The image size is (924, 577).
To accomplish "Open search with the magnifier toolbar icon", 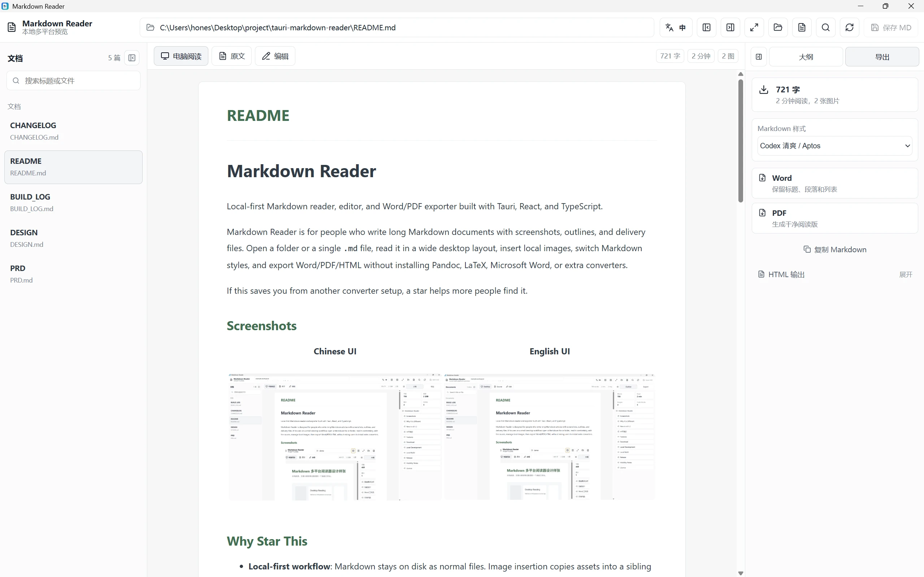I will (825, 27).
